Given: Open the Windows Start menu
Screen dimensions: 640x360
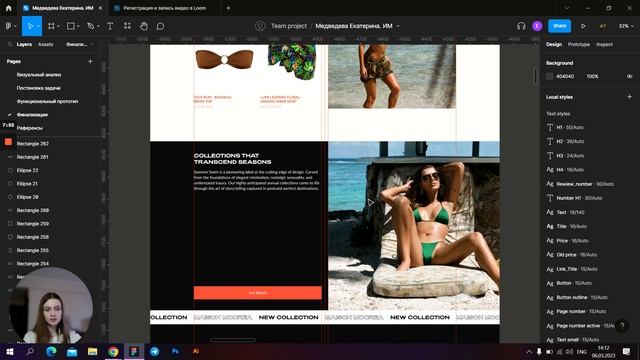Looking at the screenshot, I should point(10,351).
